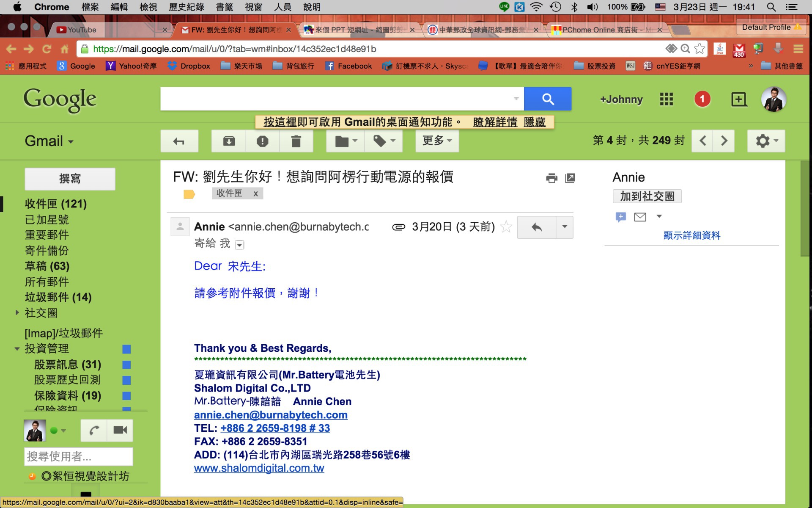
Task: Open the www.shalomdigital.com.tw link
Action: tap(259, 468)
